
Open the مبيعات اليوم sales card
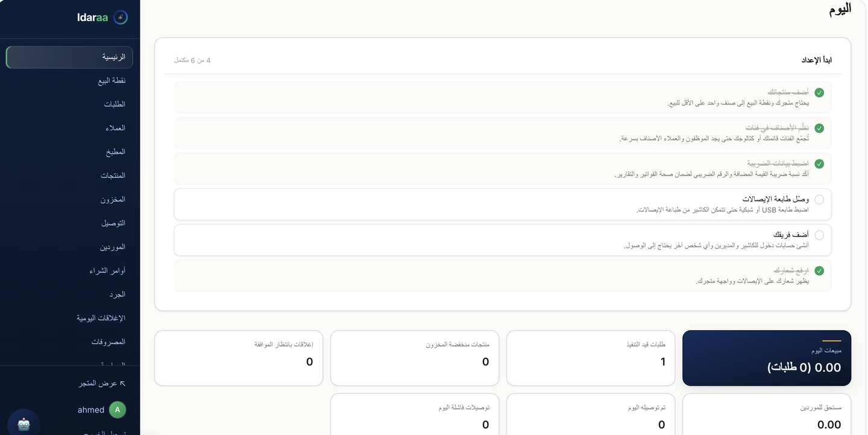click(767, 358)
